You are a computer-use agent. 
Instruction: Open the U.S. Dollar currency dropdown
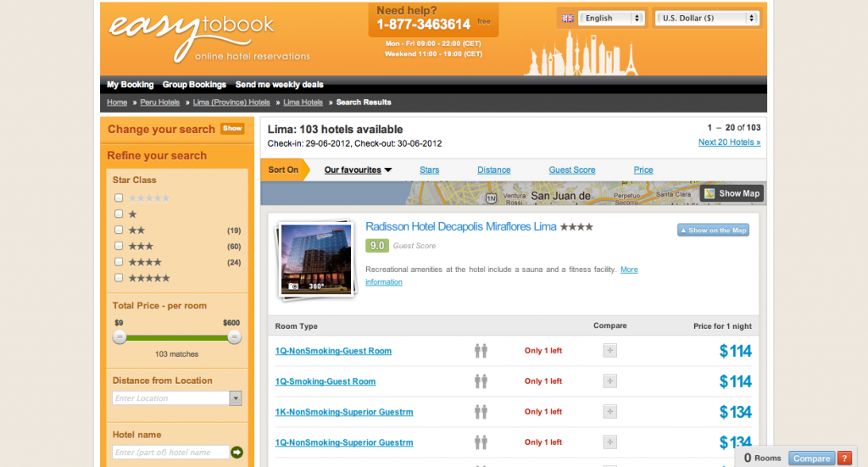[x=706, y=19]
